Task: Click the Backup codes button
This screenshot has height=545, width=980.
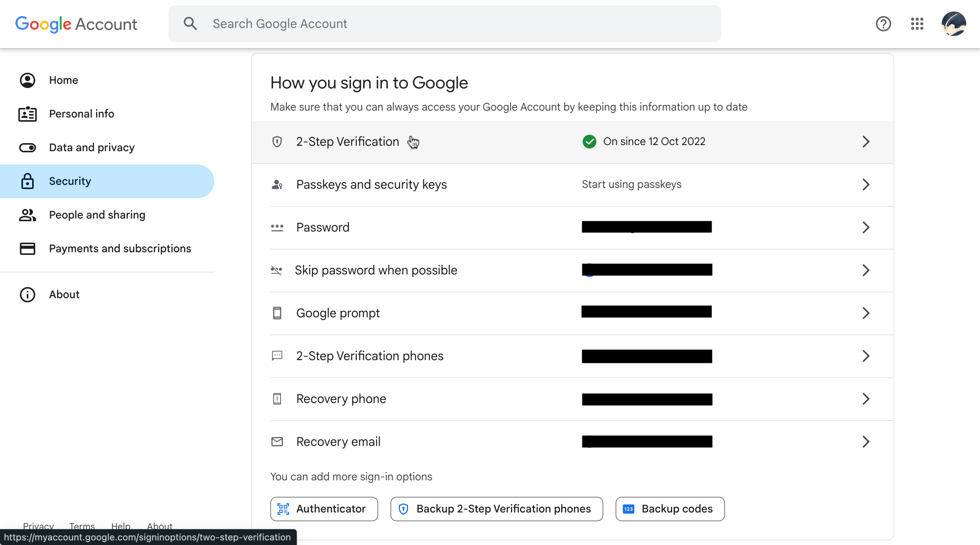Action: click(670, 509)
